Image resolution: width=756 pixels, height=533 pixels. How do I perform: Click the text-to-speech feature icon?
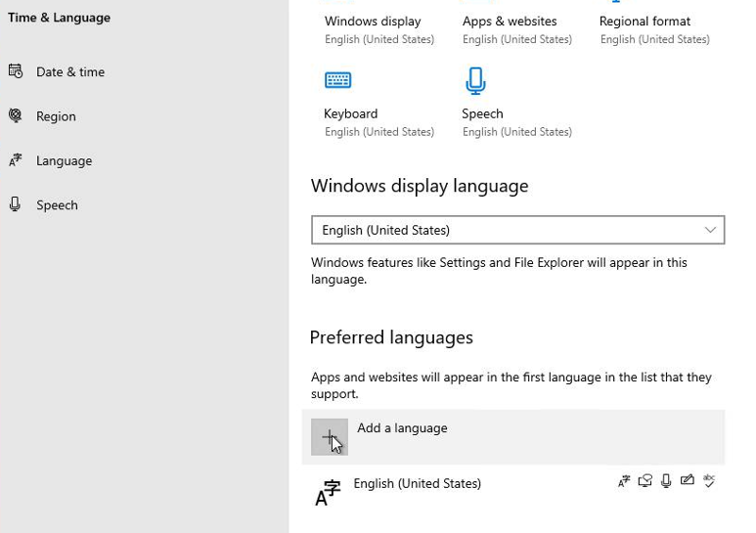point(645,481)
